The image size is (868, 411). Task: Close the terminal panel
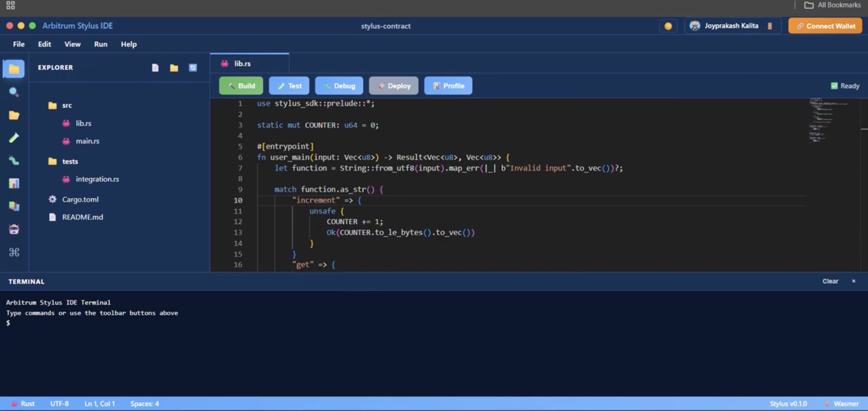(x=853, y=281)
